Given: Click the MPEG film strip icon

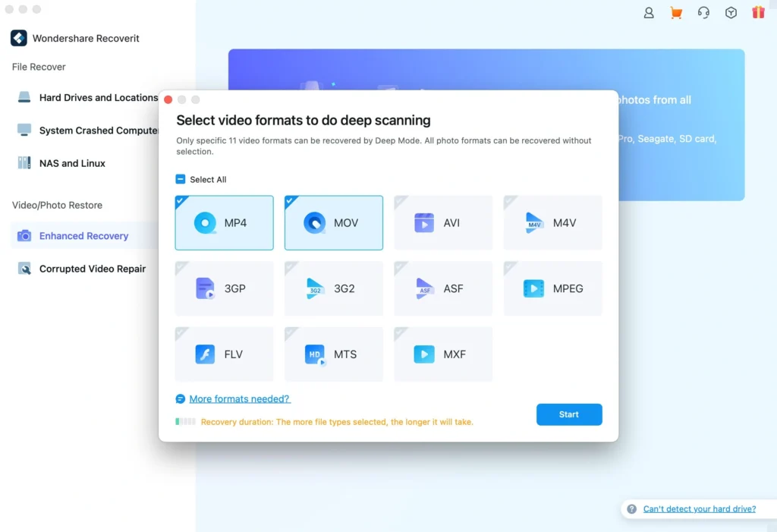Looking at the screenshot, I should click(x=533, y=288).
